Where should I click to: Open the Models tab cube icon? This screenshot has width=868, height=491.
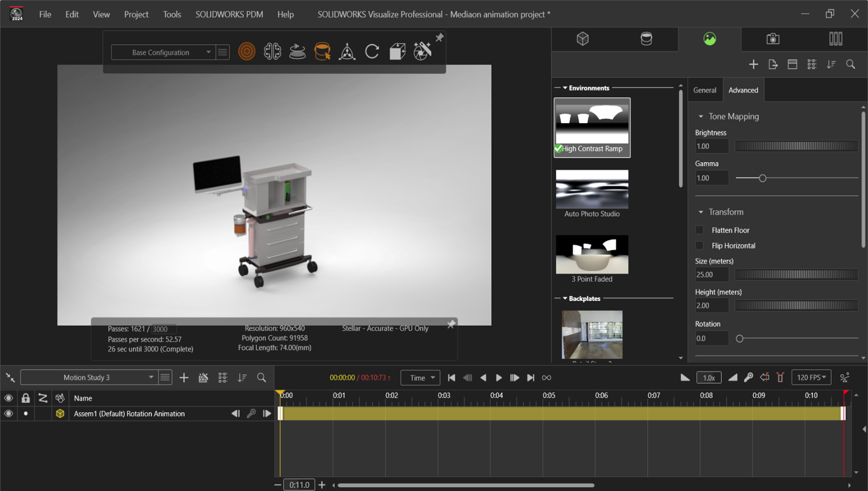pos(582,39)
